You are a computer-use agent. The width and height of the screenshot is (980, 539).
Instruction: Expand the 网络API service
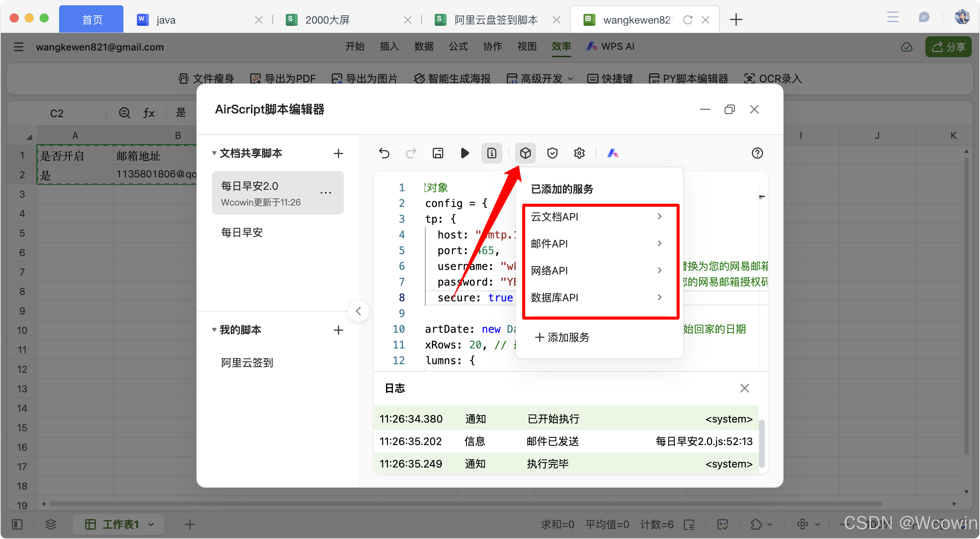[x=596, y=271]
